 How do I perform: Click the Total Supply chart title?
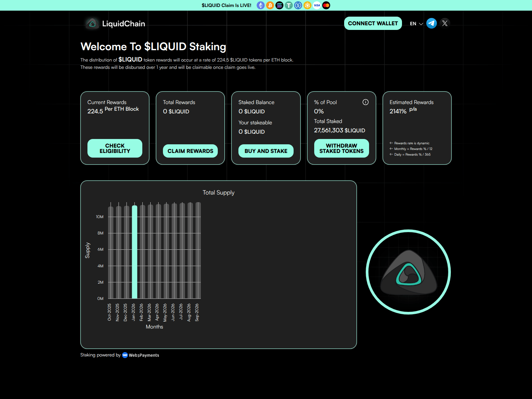tap(218, 193)
